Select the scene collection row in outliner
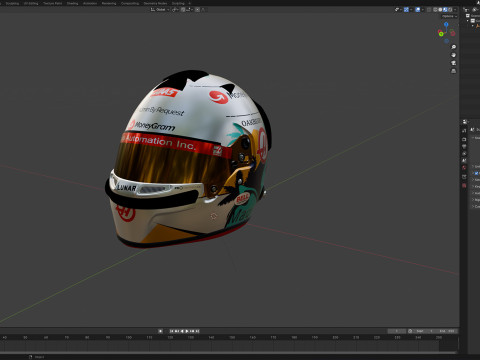This screenshot has height=360, width=480. [x=473, y=16]
